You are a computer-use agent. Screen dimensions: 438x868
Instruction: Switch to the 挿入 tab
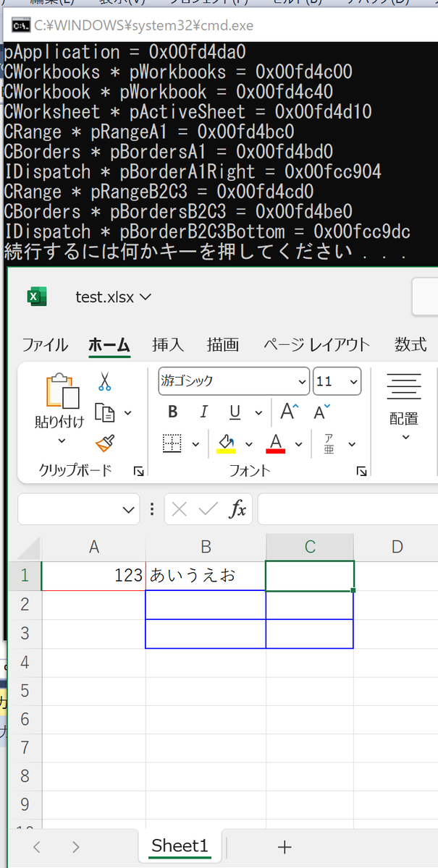click(x=168, y=344)
